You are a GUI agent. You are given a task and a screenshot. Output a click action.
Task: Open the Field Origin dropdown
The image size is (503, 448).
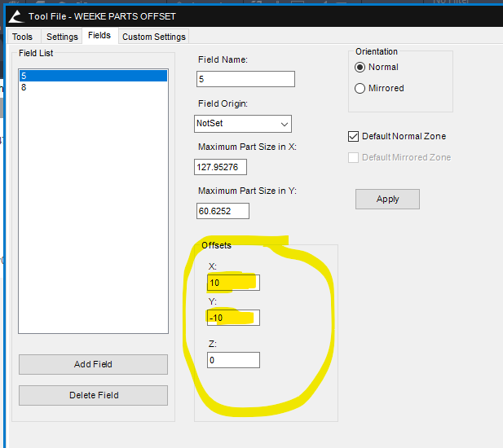(x=243, y=124)
